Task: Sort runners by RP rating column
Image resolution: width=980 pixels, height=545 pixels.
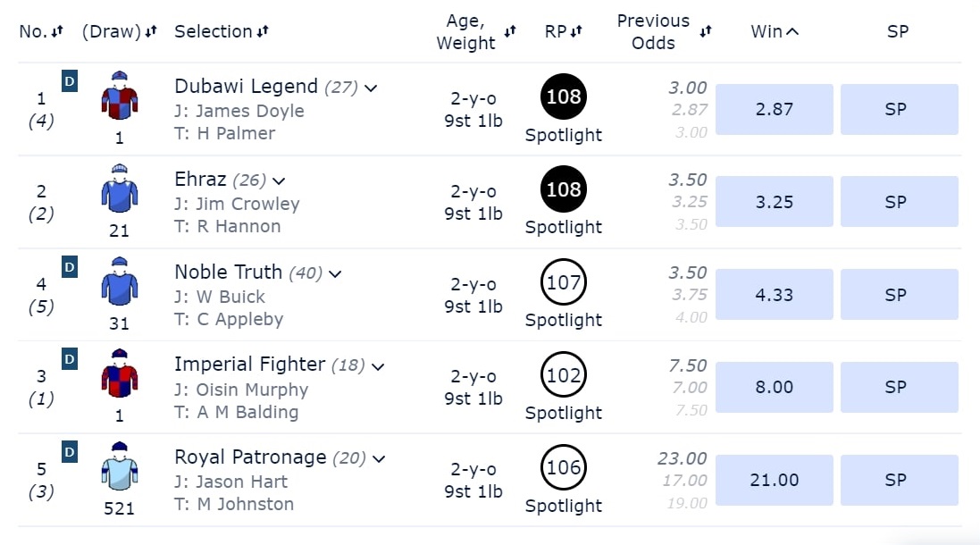Action: [563, 32]
